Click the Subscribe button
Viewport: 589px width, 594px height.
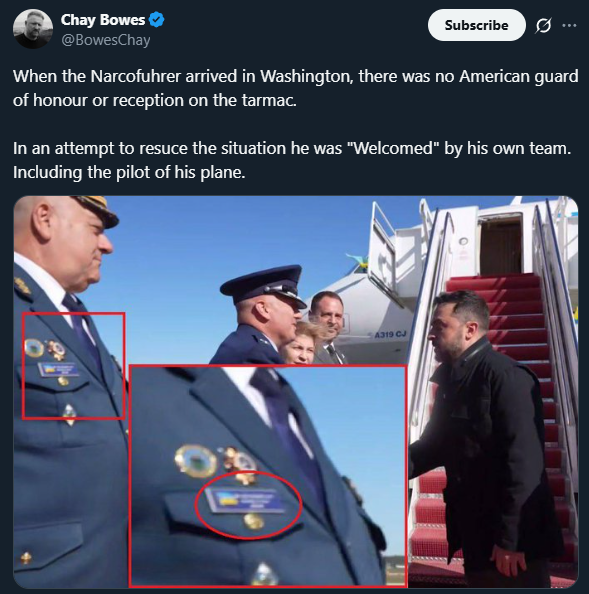click(477, 25)
